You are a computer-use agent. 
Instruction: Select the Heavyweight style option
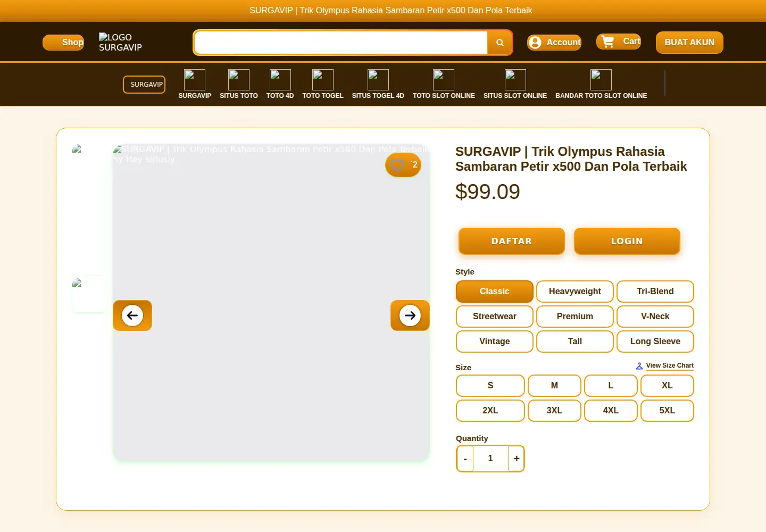tap(575, 292)
